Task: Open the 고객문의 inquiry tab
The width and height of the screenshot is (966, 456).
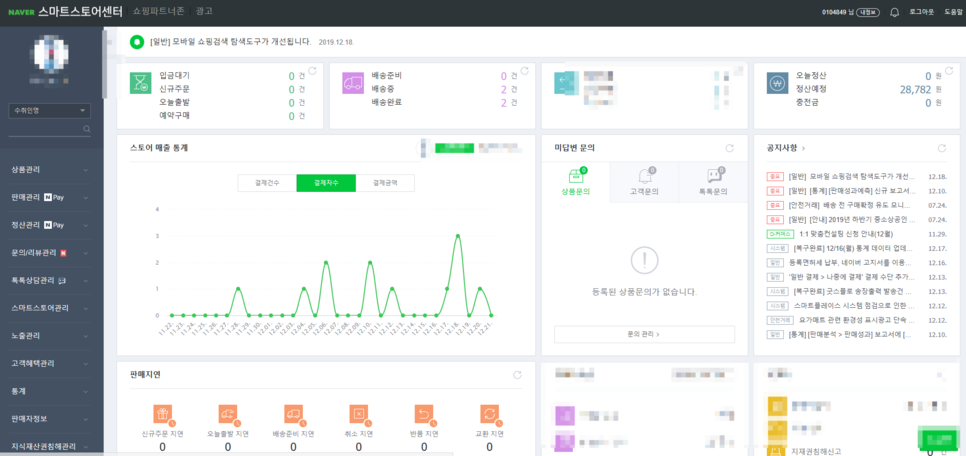Action: click(x=644, y=182)
